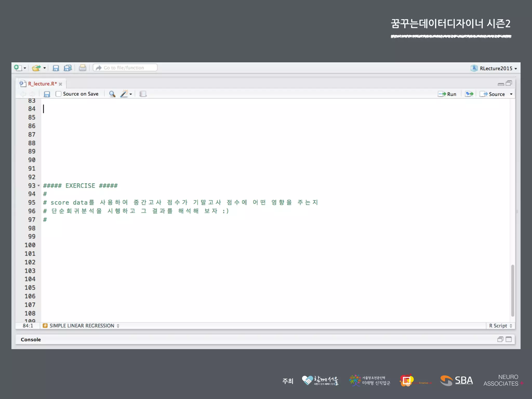Select the R_lecture.R tab
This screenshot has width=532, height=399.
(42, 84)
